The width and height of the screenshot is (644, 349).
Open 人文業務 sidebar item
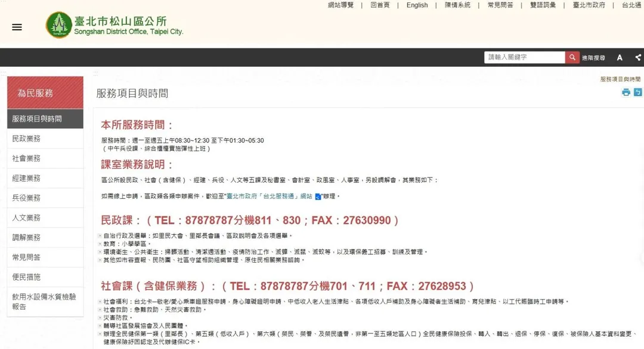point(45,217)
